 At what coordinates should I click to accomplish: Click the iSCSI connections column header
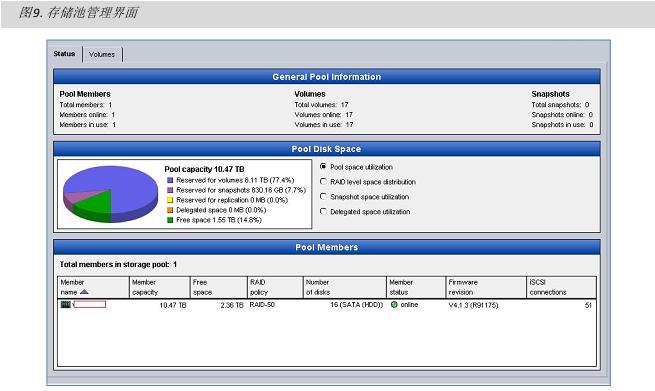(561, 287)
